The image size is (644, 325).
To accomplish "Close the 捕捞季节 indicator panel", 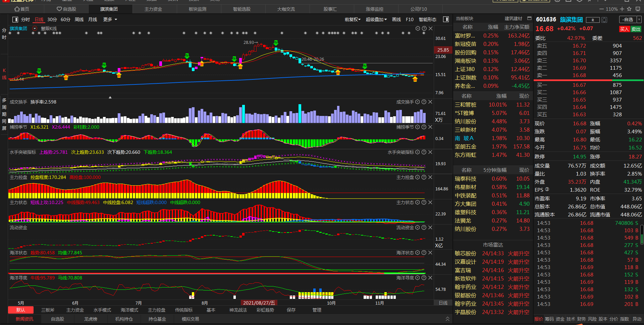I will 430,127.
